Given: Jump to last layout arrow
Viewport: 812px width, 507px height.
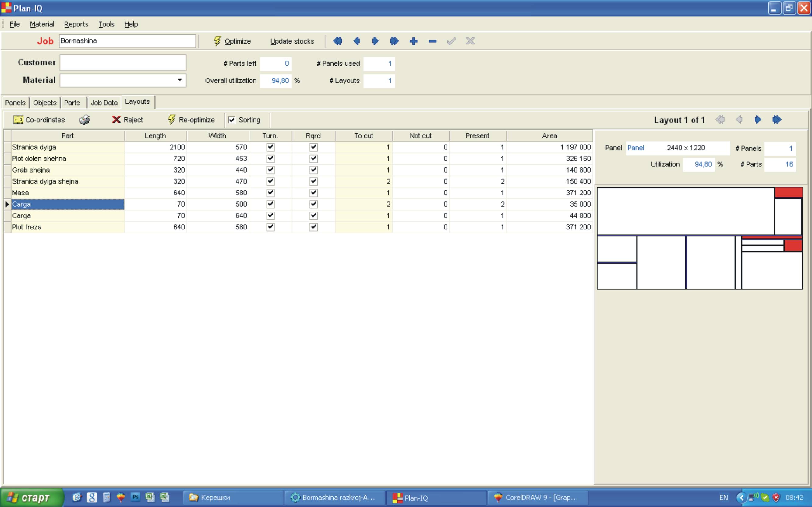Looking at the screenshot, I should [x=777, y=120].
